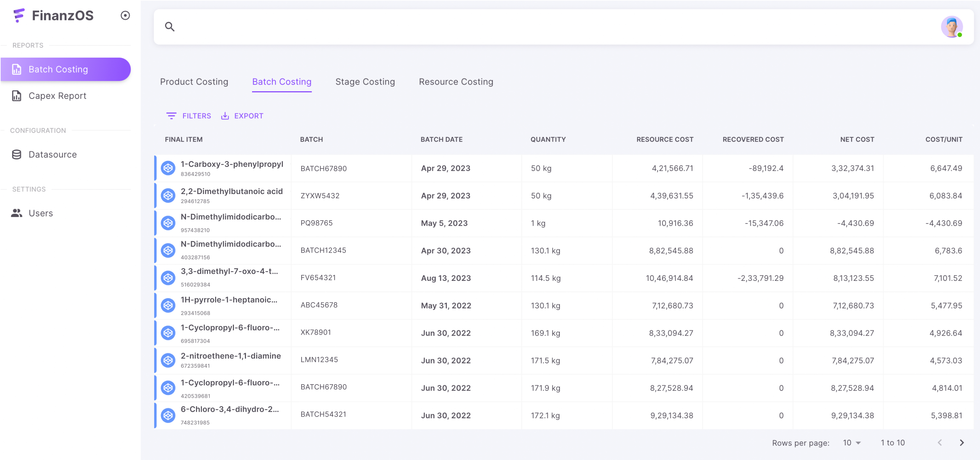Screen dimensions: 980x460
Task: Click the FinanzOS logo icon
Action: click(x=19, y=16)
